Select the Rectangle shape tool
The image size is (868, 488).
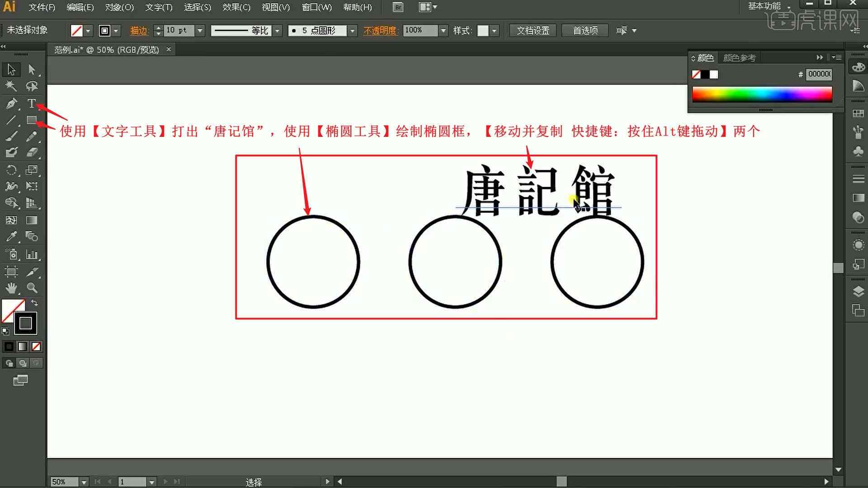(x=32, y=120)
